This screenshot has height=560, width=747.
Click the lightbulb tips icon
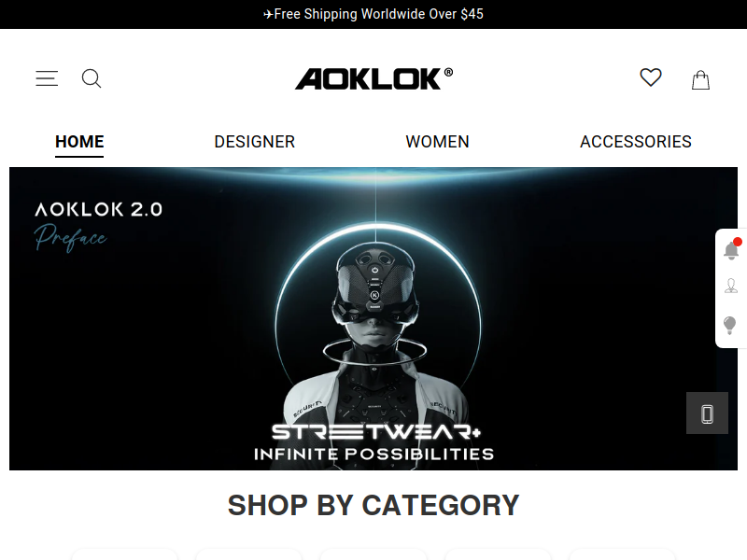[730, 326]
